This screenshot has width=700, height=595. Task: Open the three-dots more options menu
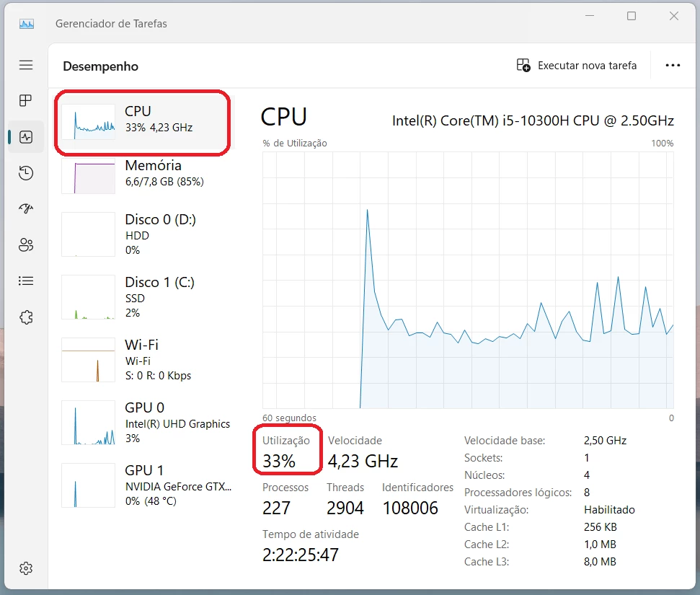click(x=673, y=65)
